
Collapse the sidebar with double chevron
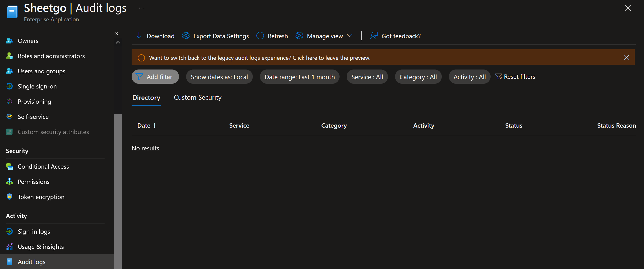(x=116, y=33)
